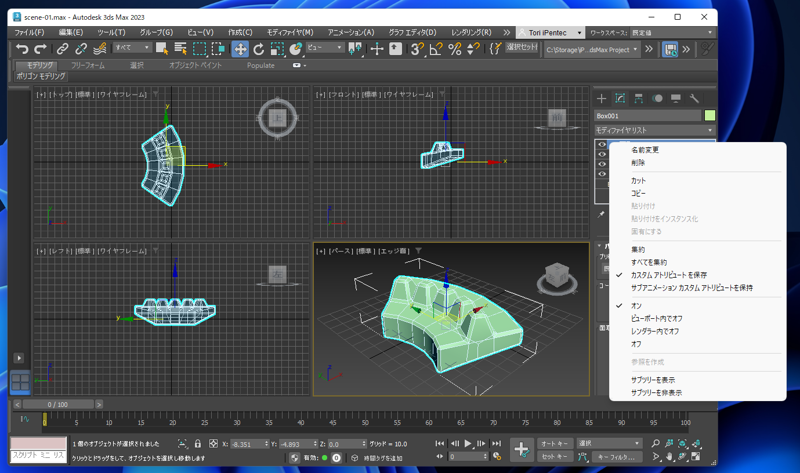Screen dimensions: 800x473
Task: Toggle the セット キー set key mode
Action: click(555, 457)
